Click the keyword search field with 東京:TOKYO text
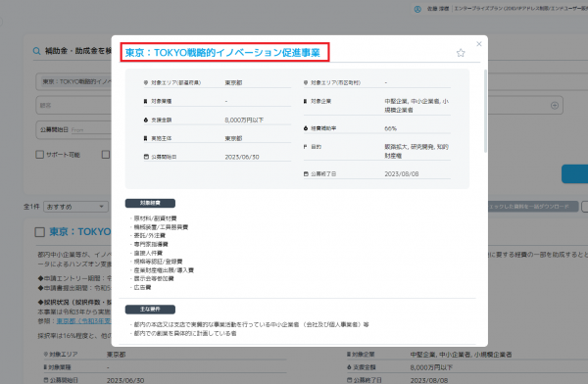Screen dimensions: 588x384 (73, 81)
